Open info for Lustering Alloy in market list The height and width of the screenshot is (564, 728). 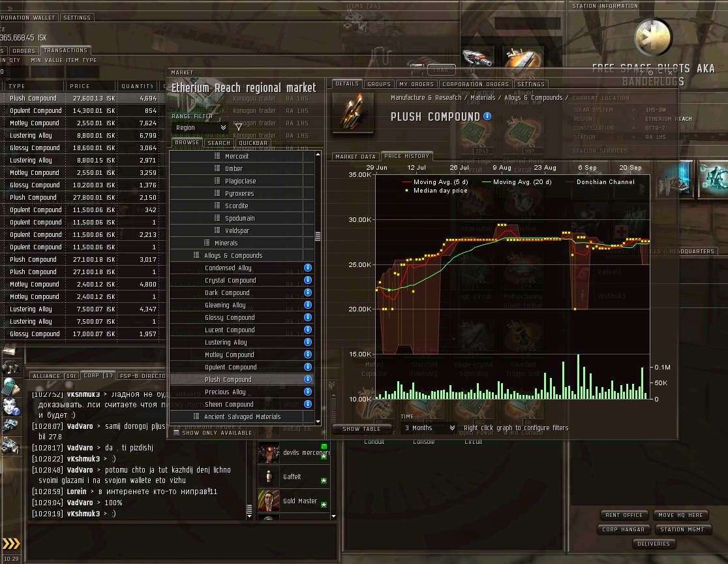[307, 342]
